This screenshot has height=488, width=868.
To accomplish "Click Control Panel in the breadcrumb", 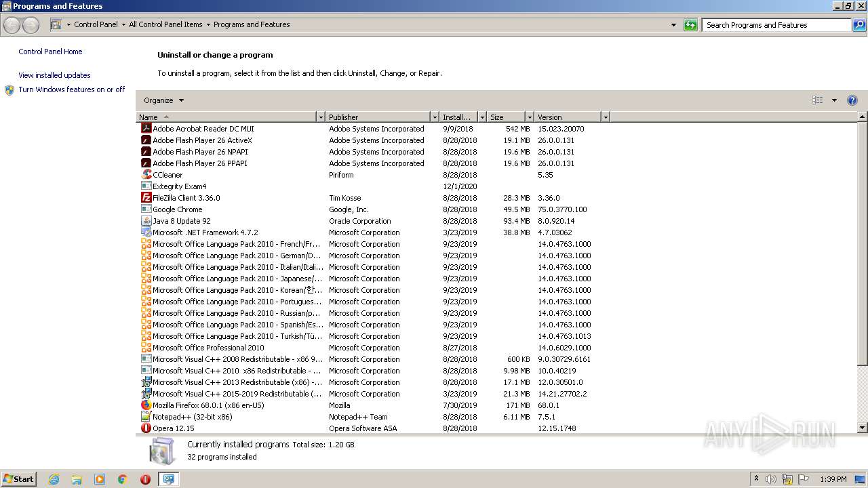I will (x=96, y=24).
